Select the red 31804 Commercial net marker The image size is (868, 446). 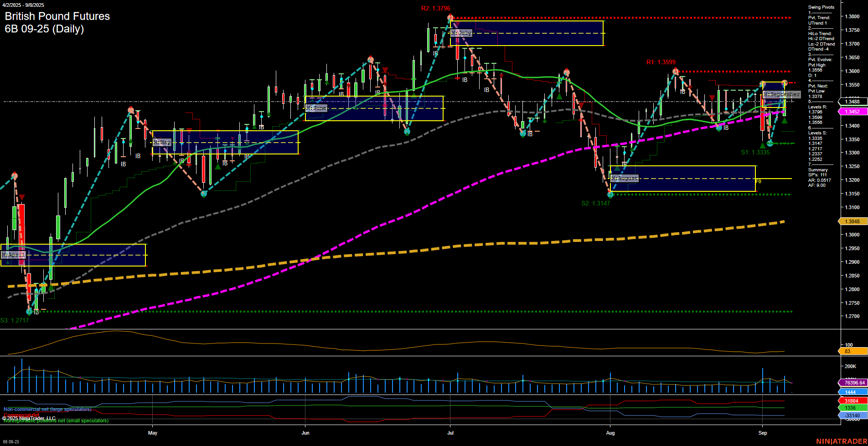point(851,400)
